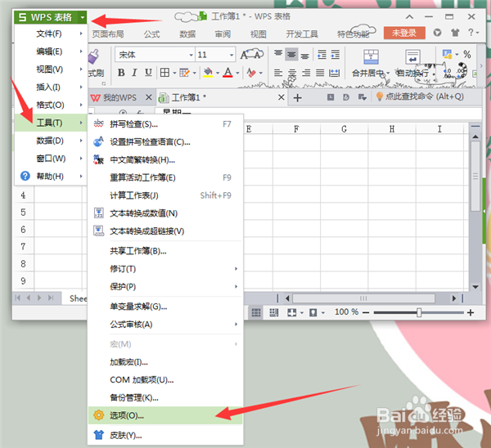Click the Format Painter brush icon
Viewport: 491px width, 448px height.
click(93, 56)
